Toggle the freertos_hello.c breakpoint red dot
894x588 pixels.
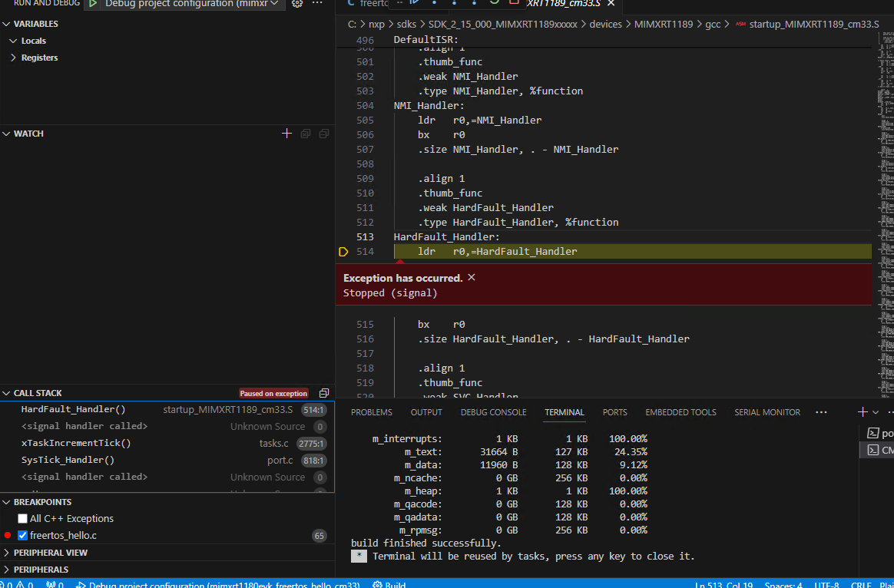coord(7,535)
